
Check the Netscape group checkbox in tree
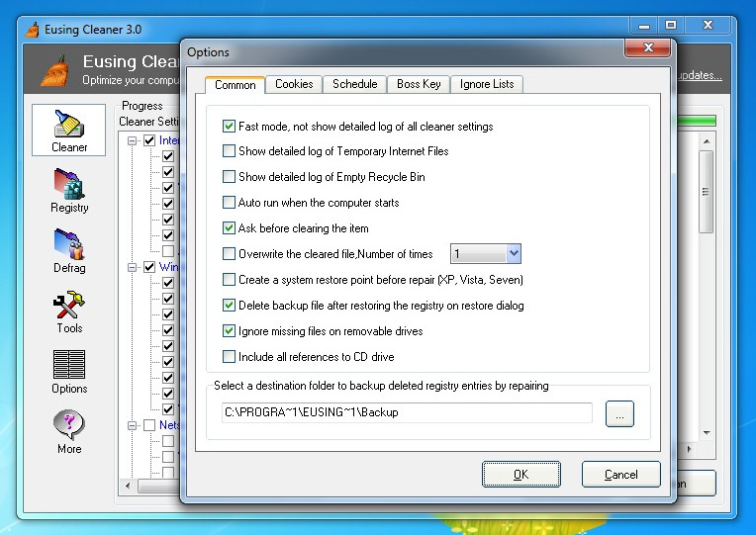(x=149, y=425)
